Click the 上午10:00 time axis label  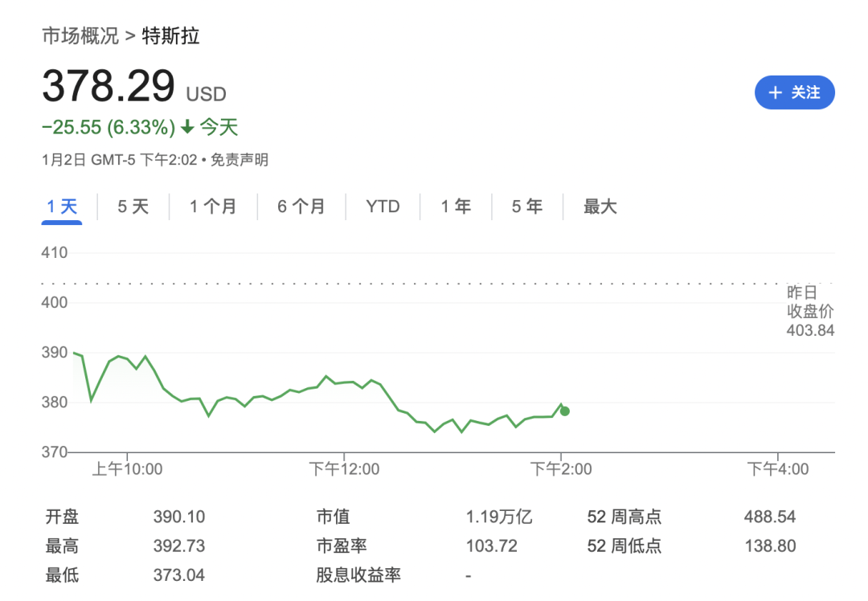coord(127,468)
